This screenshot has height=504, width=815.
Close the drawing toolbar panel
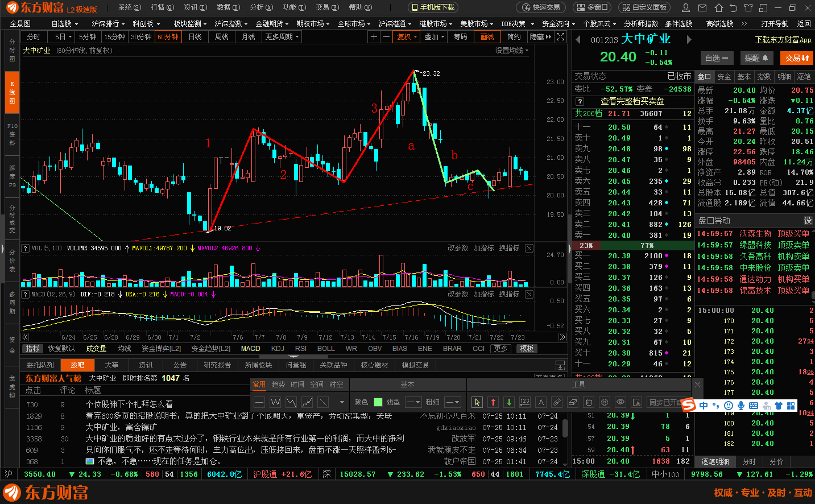[x=697, y=385]
